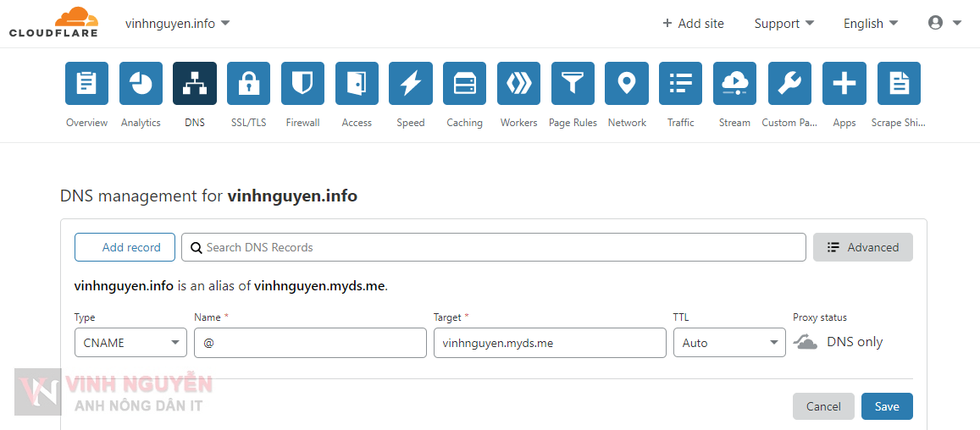Open the SSL/TLS padlock icon
980x430 pixels.
249,83
